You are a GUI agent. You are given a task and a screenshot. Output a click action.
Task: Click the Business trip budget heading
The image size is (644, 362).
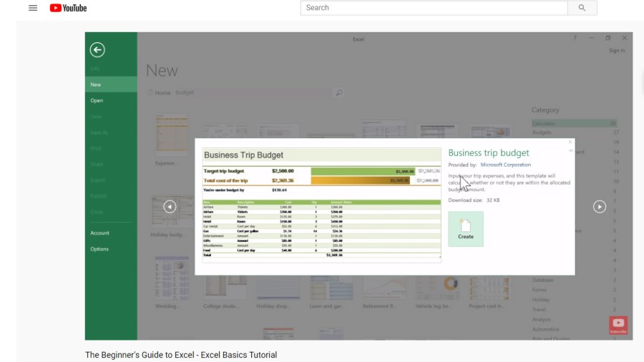tap(488, 152)
